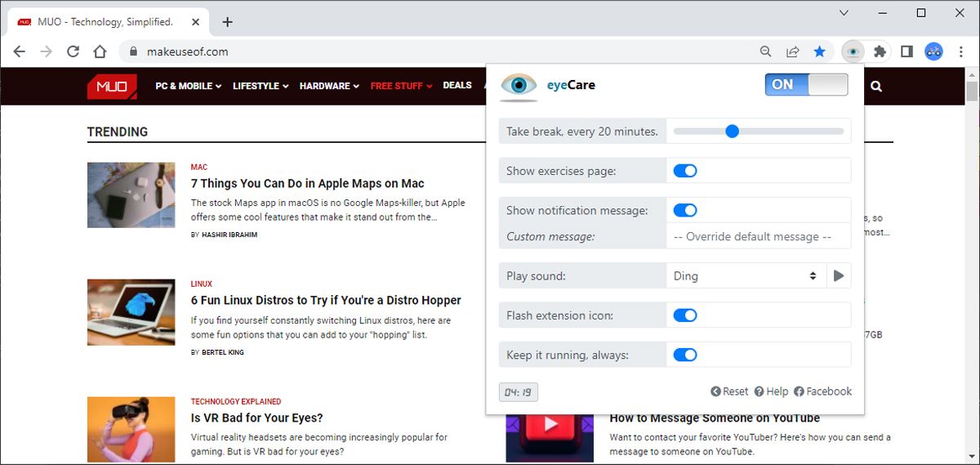Expand the HARDWARE menu
This screenshot has width=980, height=465.
[329, 86]
